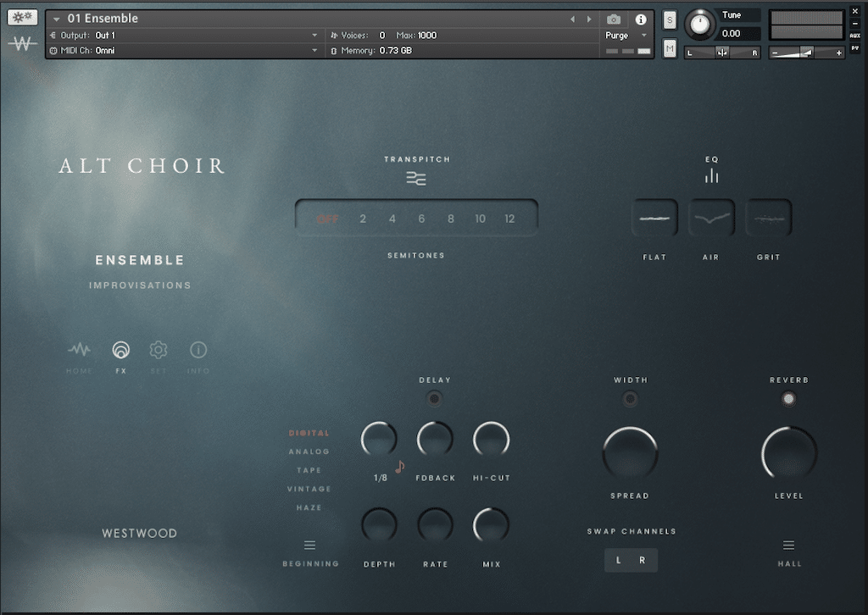Image resolution: width=868 pixels, height=615 pixels.
Task: Select the Grit EQ curve
Action: point(769,218)
